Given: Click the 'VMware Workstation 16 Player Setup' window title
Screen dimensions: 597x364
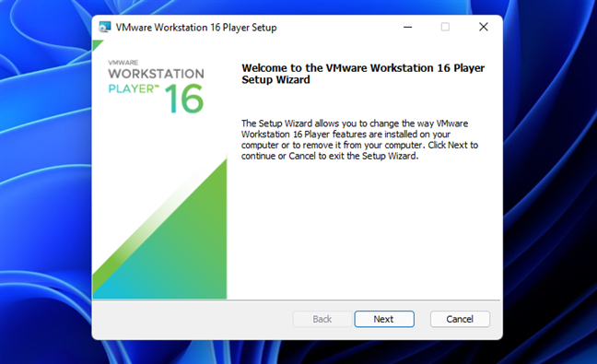Looking at the screenshot, I should point(196,28).
